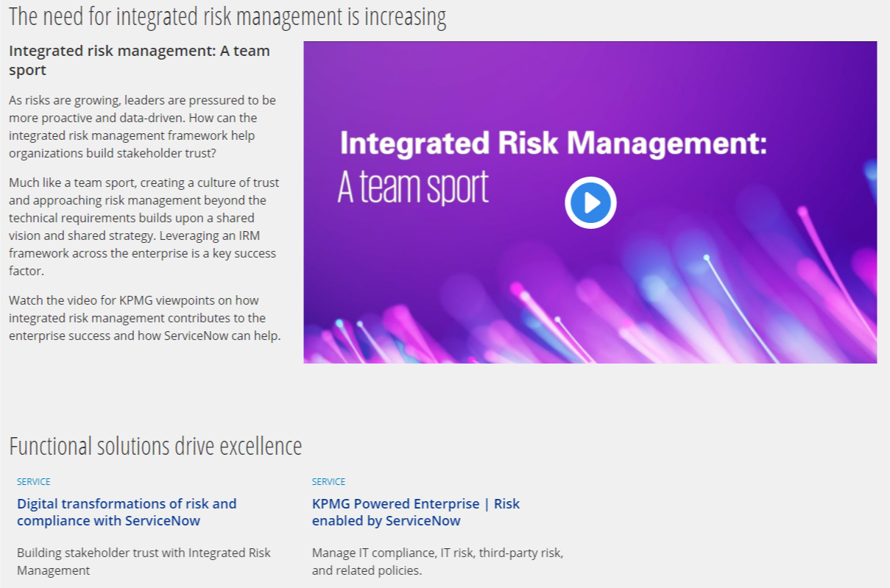The image size is (890, 588).
Task: Click paragraph starting 'As risks are growing'
Action: point(143,127)
